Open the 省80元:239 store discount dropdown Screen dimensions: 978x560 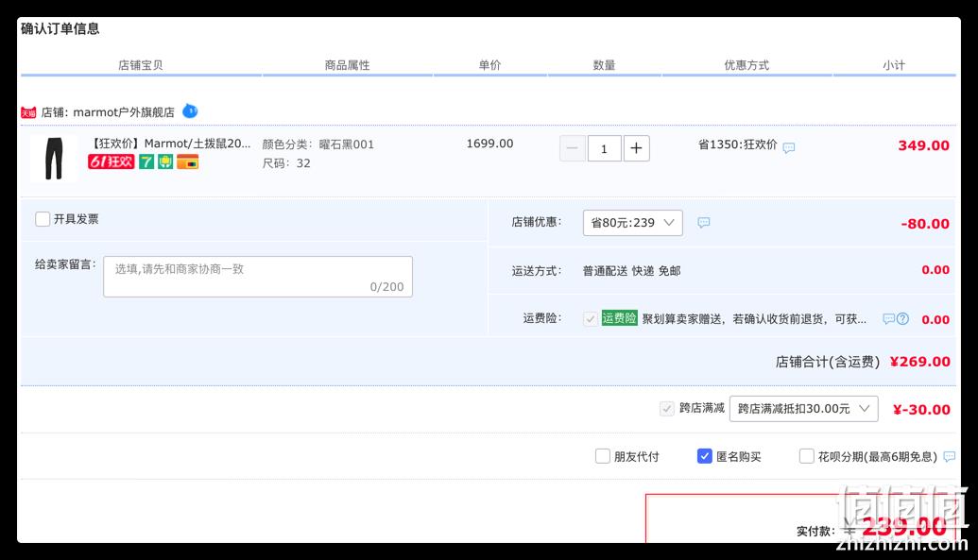tap(632, 223)
